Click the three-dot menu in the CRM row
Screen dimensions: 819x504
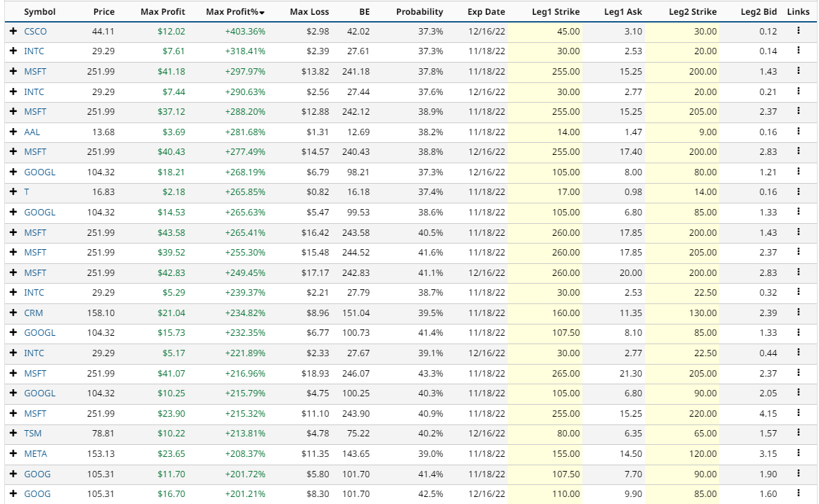tap(798, 313)
